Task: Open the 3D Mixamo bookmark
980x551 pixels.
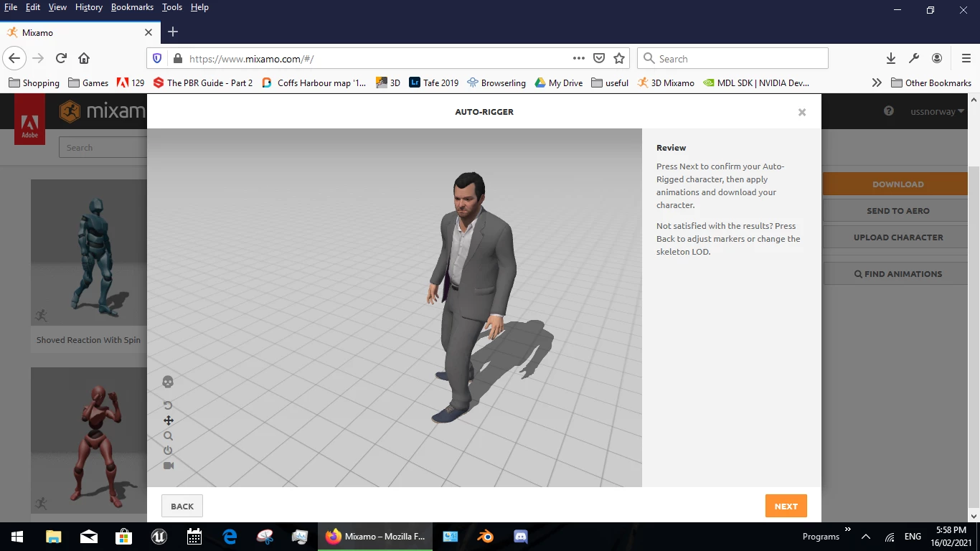Action: coord(666,83)
